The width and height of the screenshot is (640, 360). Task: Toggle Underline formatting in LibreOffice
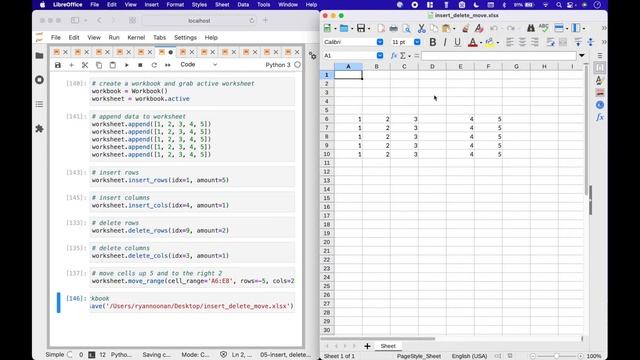pos(458,42)
